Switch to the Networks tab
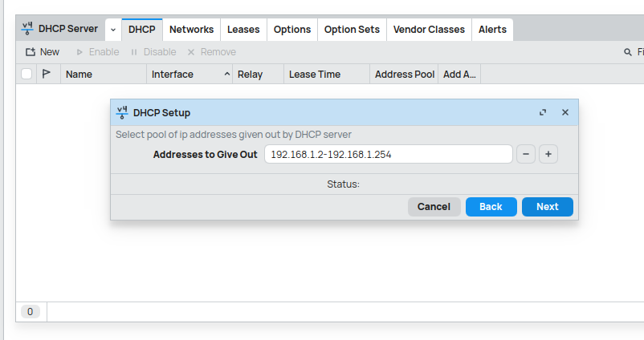The image size is (644, 340). (x=191, y=30)
